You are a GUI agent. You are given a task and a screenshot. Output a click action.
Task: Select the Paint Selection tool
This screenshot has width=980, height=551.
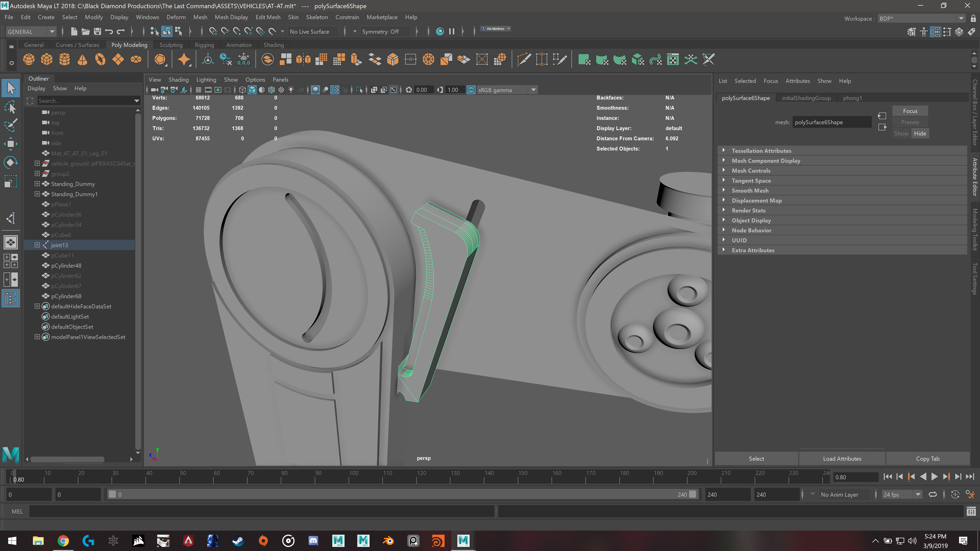click(11, 125)
